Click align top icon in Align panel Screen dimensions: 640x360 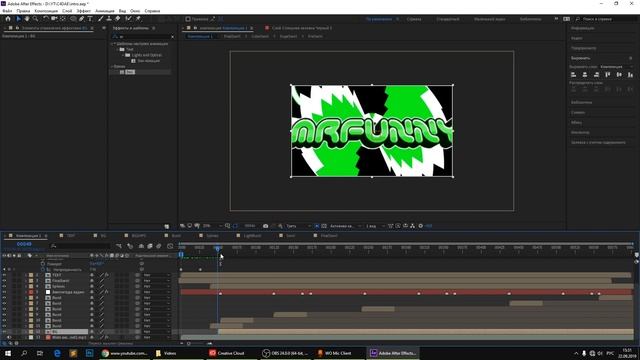pos(608,75)
